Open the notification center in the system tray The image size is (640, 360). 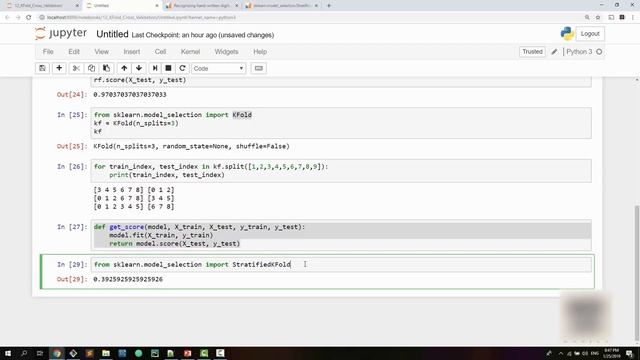tap(629, 353)
